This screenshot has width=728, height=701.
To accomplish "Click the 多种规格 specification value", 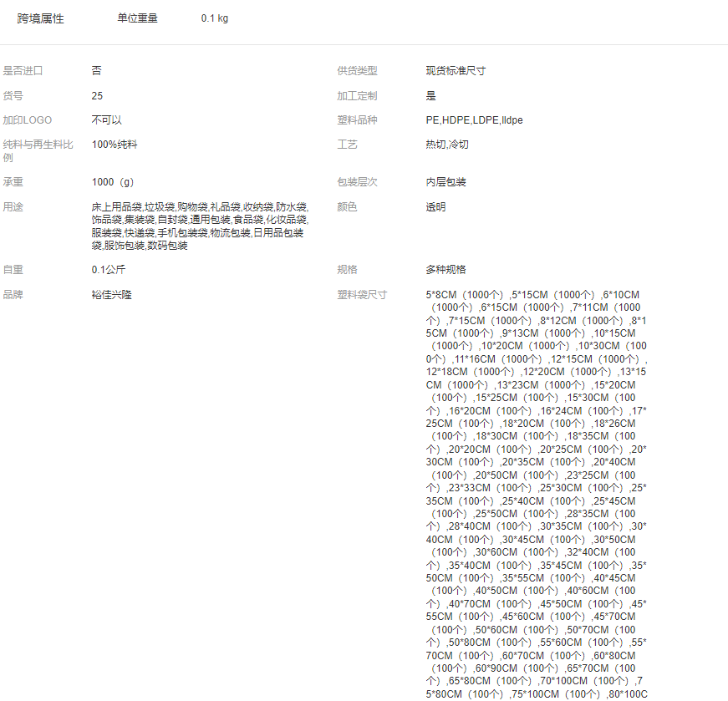I will tap(446, 270).
